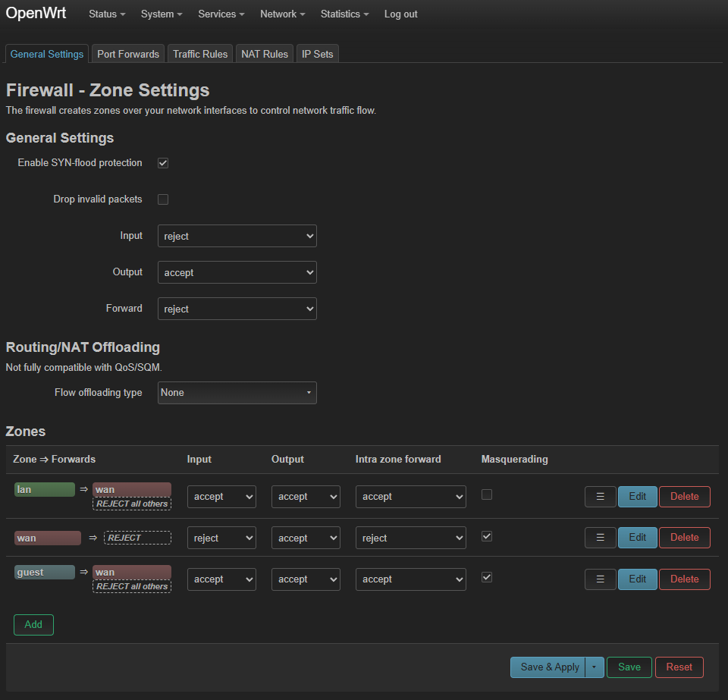Image resolution: width=728 pixels, height=700 pixels.
Task: Click Add to create a new zone
Action: tap(33, 624)
